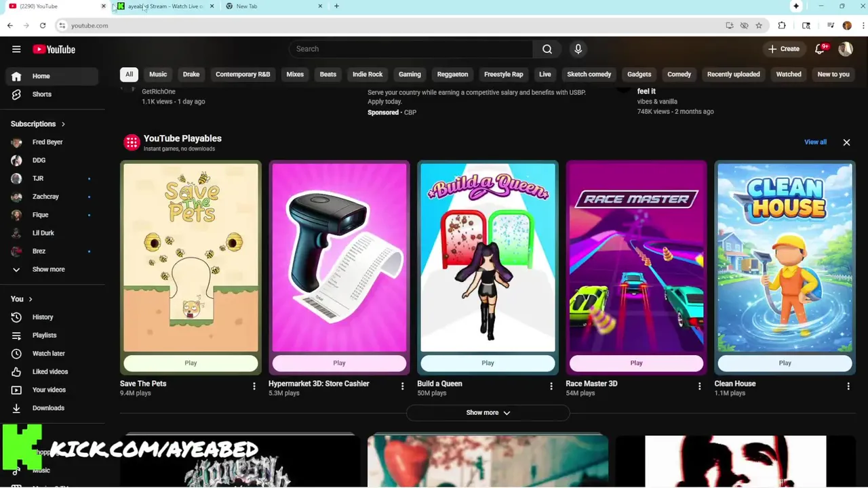The image size is (868, 488).
Task: Open Liked videos list
Action: point(52,371)
